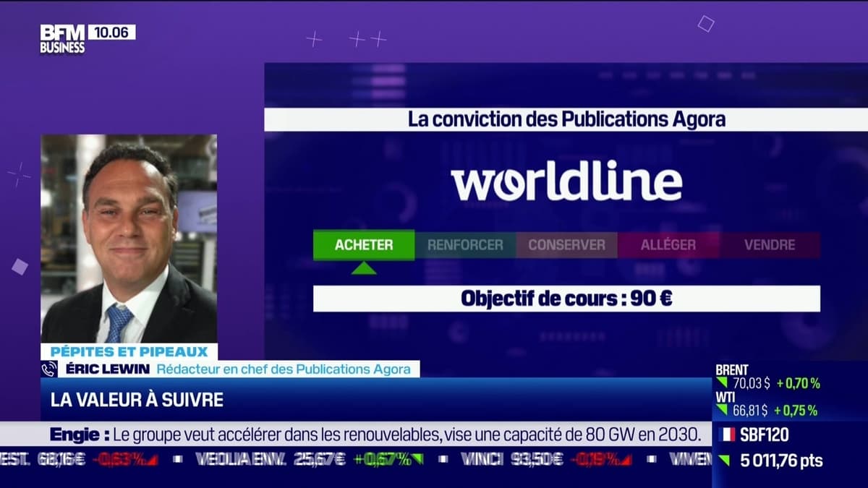Click the BRENT change +0,70 %
Screen dimensions: 868x488
pos(798,384)
